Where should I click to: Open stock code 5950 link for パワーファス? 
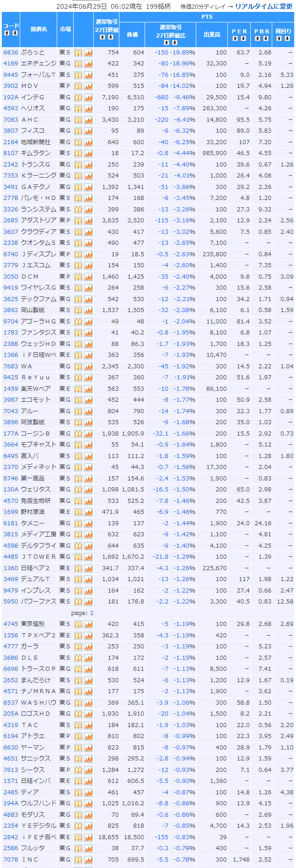[x=11, y=602]
